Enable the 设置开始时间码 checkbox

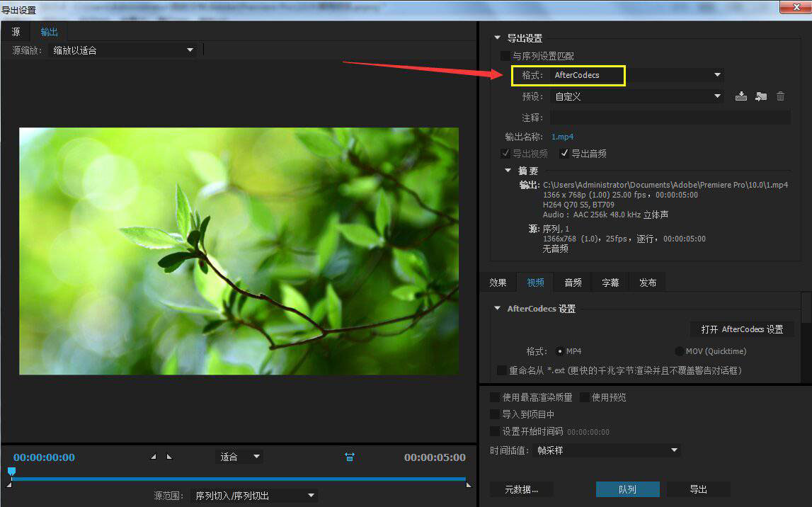pos(495,431)
